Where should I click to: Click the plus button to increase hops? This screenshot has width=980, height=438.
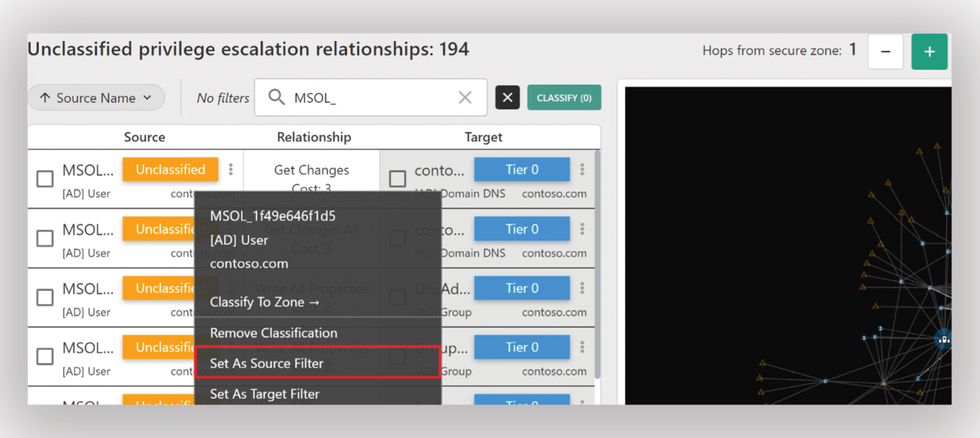(929, 51)
